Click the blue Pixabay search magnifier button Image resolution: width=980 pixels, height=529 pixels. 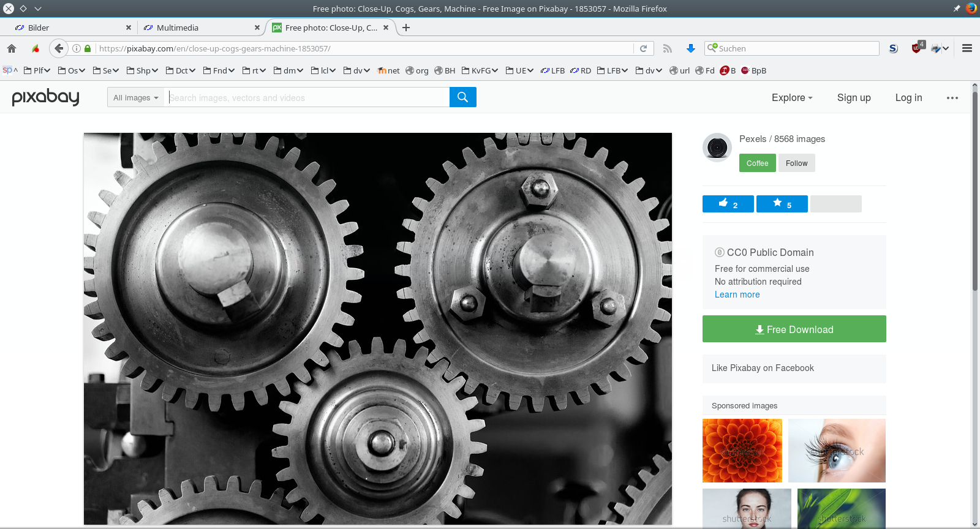[x=463, y=97]
